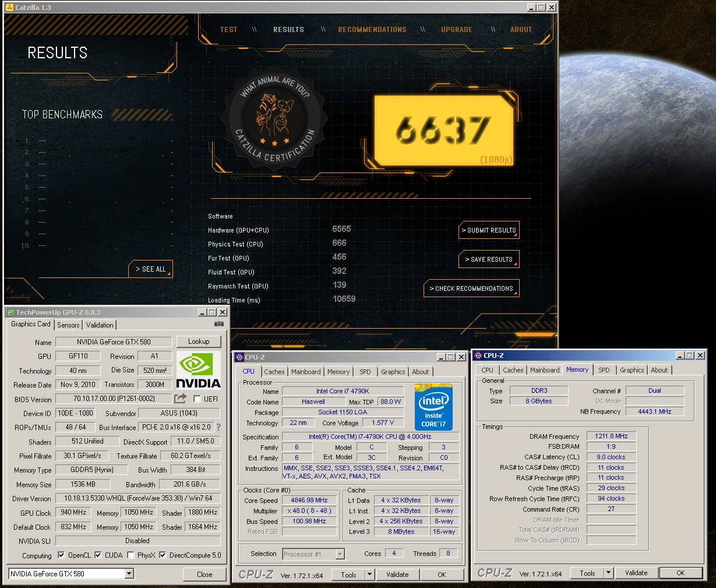Image resolution: width=716 pixels, height=588 pixels.
Task: Toggle the UEFI checkbox in GPU-Z
Action: pos(197,399)
